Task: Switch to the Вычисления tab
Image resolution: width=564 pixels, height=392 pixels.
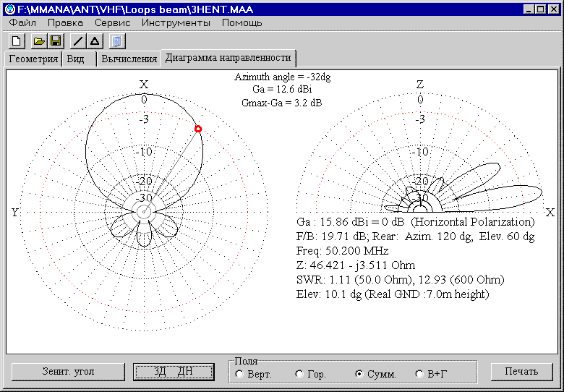Action: [x=129, y=59]
